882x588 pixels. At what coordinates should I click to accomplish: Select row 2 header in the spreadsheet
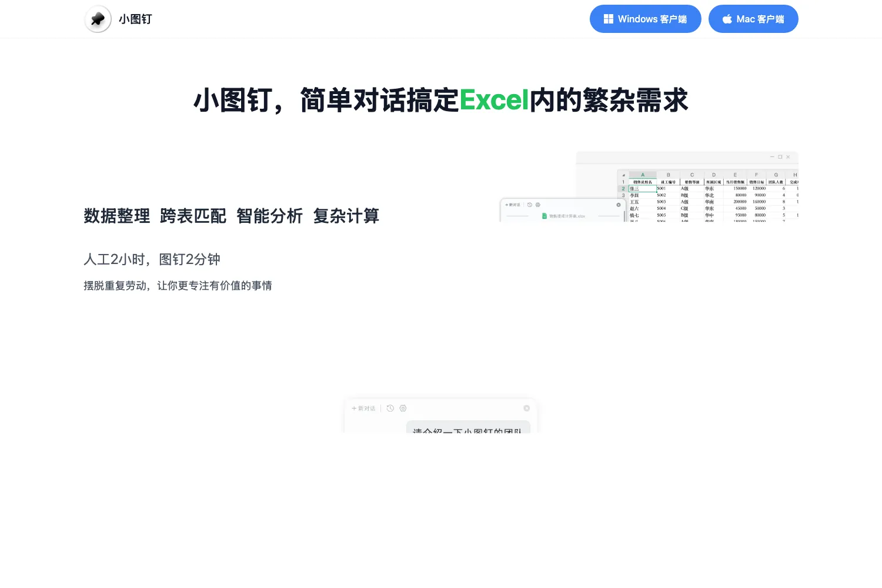623,189
